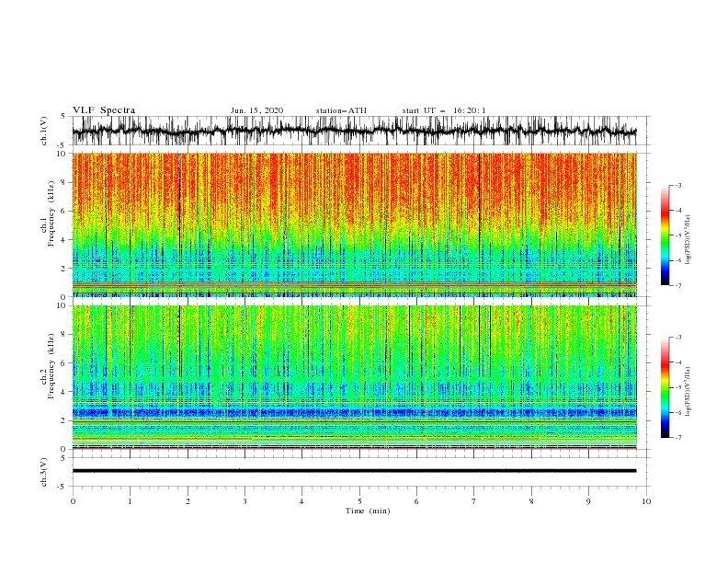
Task: Click the "ch.3(V)" vertical axis label
Action: 44,472
